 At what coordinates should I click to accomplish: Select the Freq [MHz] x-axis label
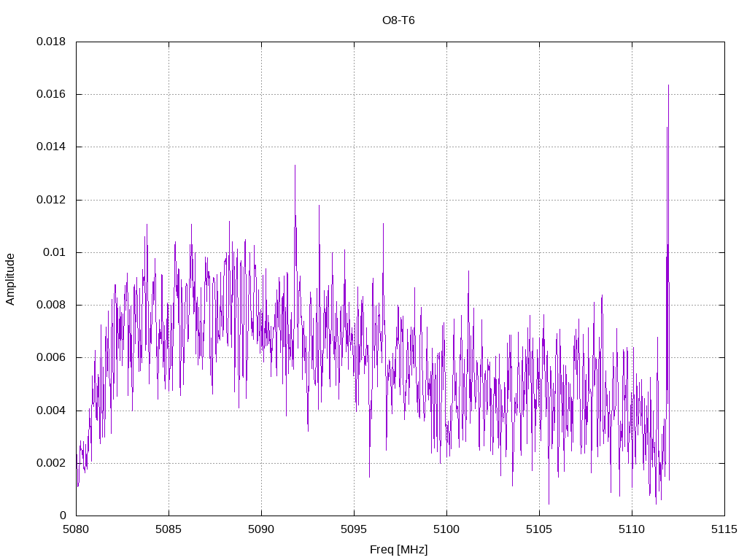tap(399, 550)
